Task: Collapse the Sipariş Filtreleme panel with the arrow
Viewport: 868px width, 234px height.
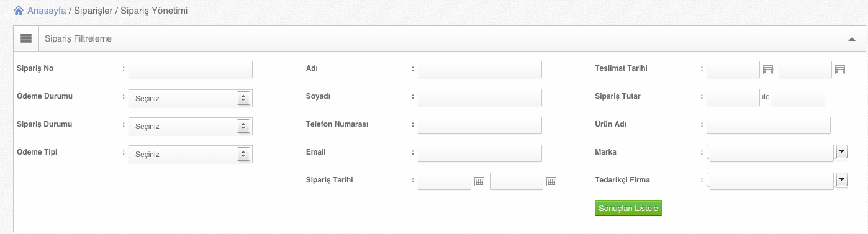Action: [852, 39]
